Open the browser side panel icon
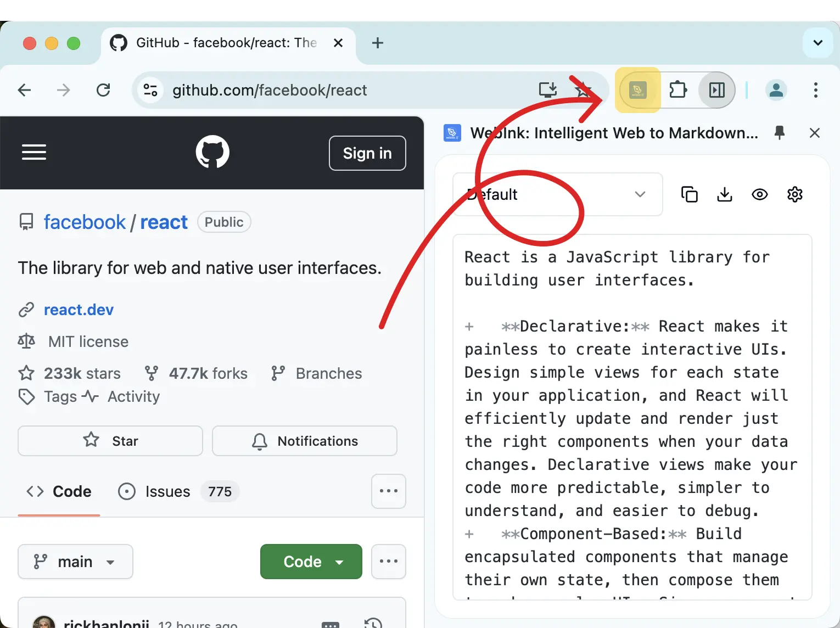 pyautogui.click(x=716, y=89)
